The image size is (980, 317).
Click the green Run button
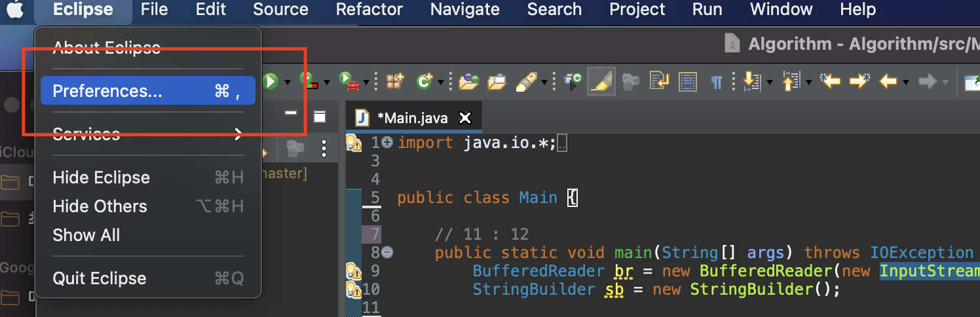pos(271,81)
